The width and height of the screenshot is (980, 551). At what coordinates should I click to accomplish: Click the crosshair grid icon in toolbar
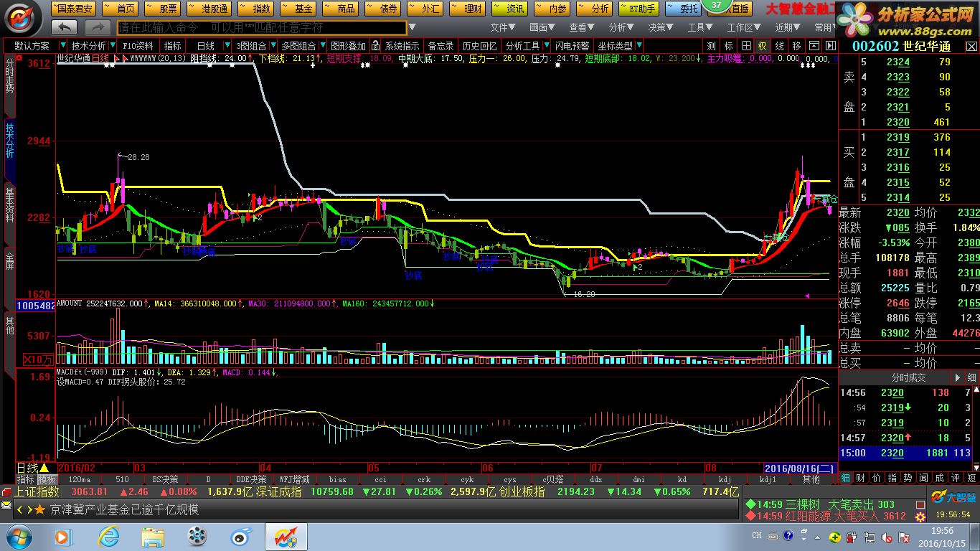[746, 46]
